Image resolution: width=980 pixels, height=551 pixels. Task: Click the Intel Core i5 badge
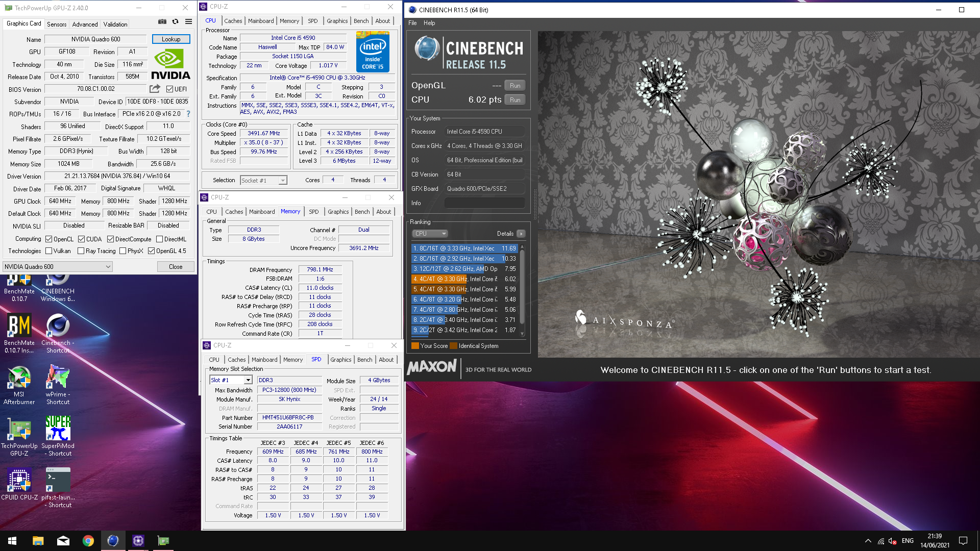(x=373, y=52)
